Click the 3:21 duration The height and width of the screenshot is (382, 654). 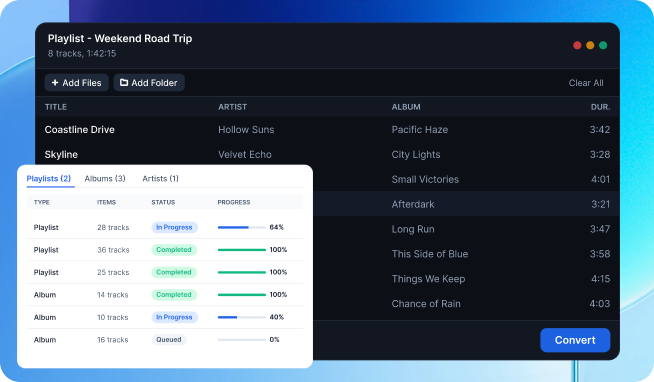point(601,204)
